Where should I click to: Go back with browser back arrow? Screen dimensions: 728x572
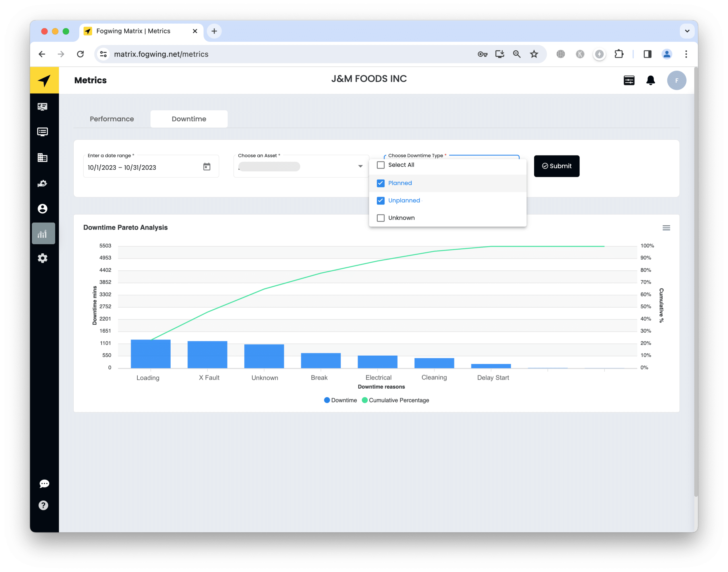(42, 54)
